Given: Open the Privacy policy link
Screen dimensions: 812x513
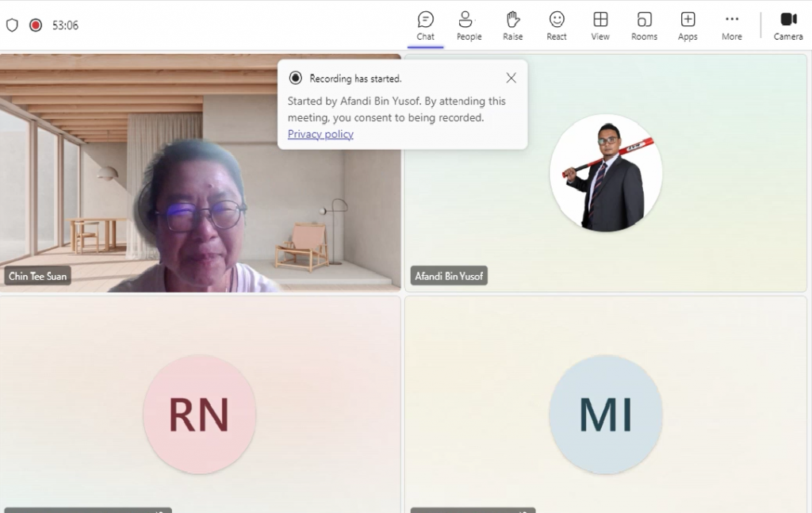Looking at the screenshot, I should click(x=320, y=134).
